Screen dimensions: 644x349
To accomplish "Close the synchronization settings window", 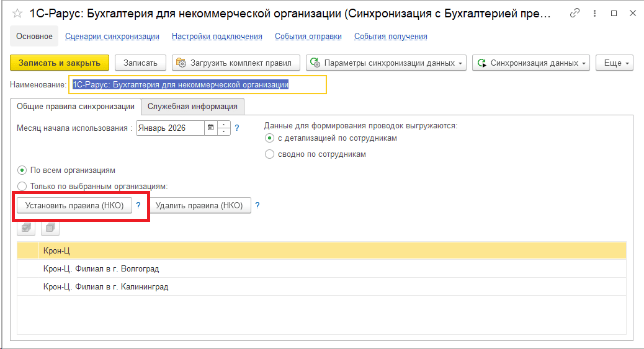I will (x=633, y=13).
